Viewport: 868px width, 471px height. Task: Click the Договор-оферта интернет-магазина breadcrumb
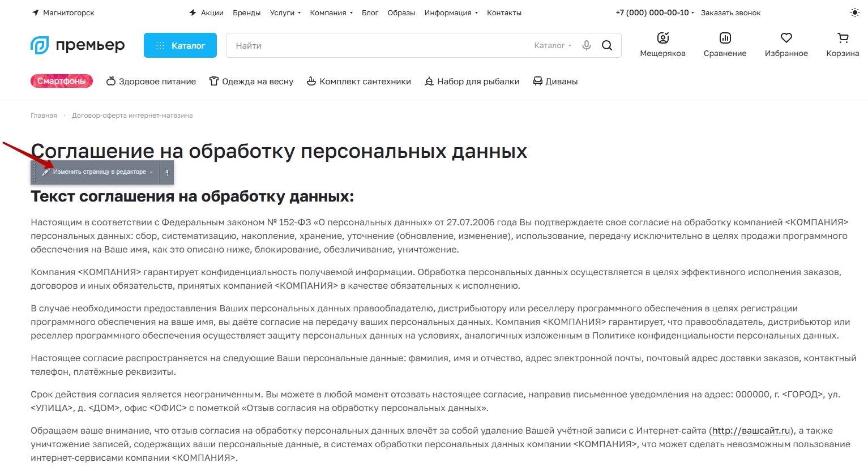pyautogui.click(x=132, y=115)
